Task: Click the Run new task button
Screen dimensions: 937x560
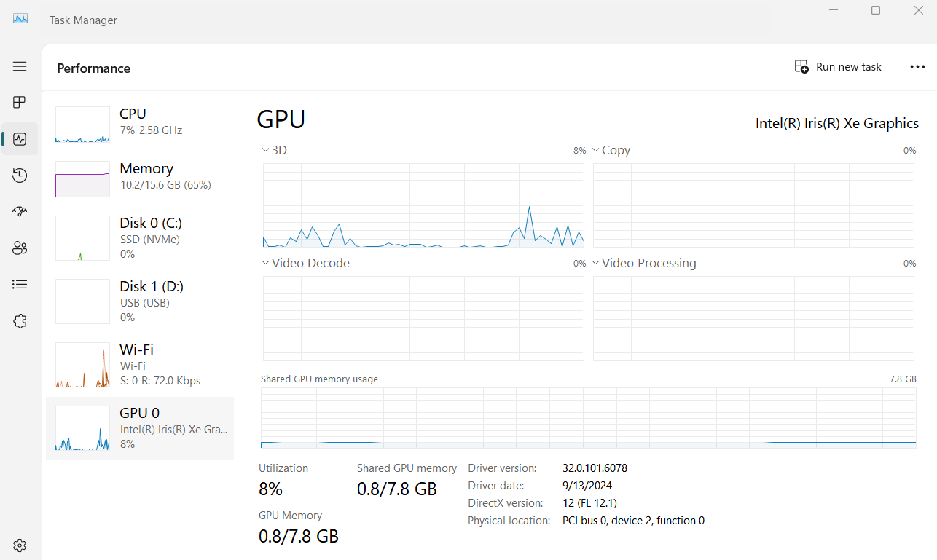Action: (838, 67)
